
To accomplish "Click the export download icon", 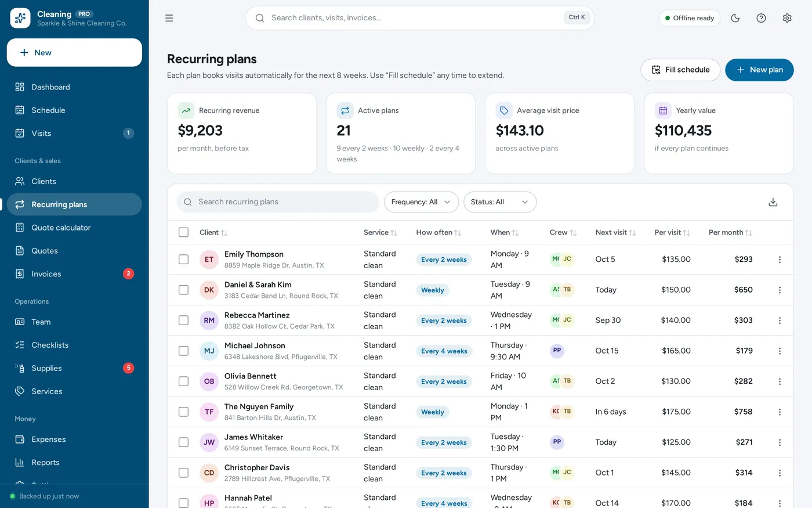I will tap(773, 202).
